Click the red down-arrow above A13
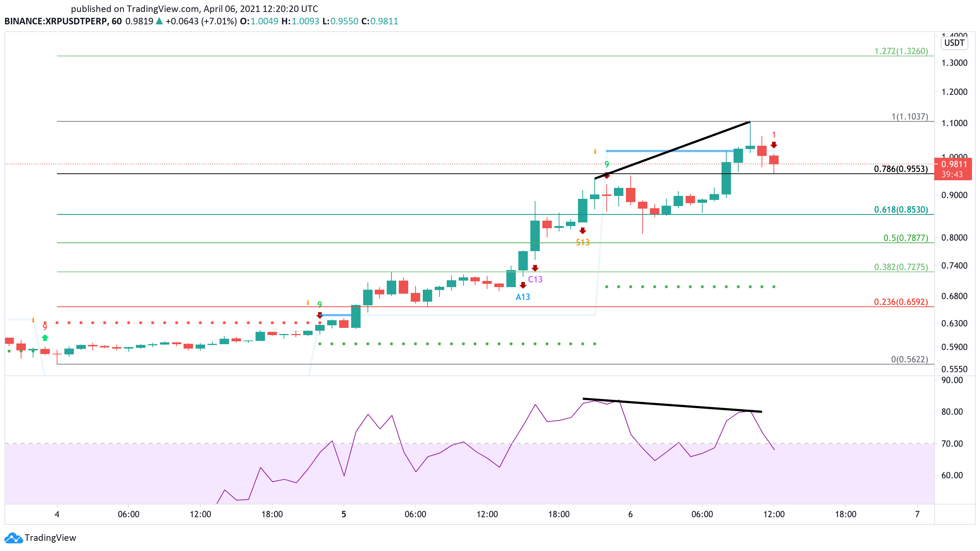The height and width of the screenshot is (551, 980). tap(523, 285)
